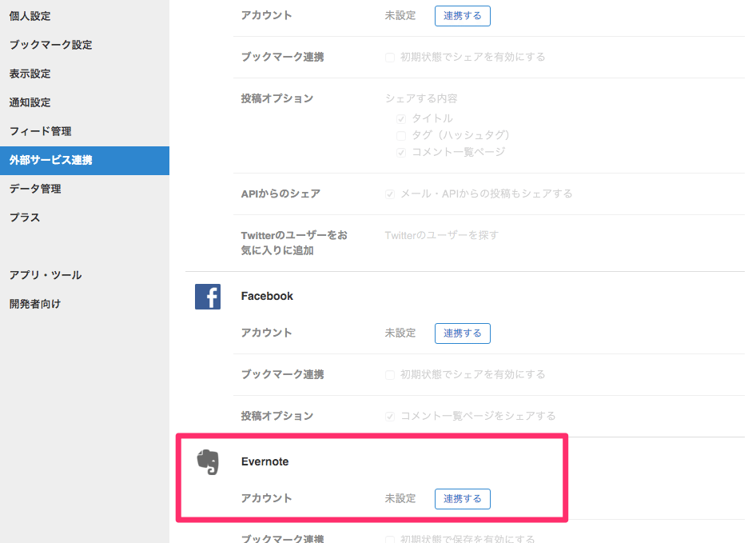
Task: Open 個人設定 in the sidebar
Action: pyautogui.click(x=30, y=16)
